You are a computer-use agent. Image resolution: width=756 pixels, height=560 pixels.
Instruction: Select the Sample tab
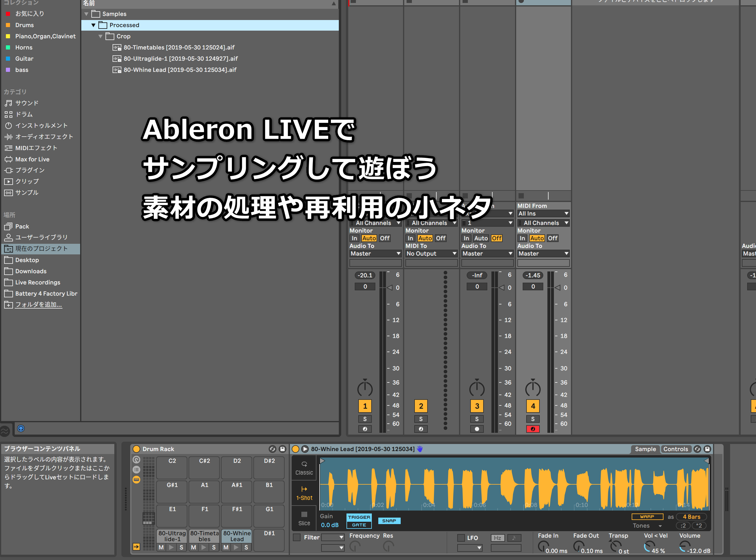point(645,449)
